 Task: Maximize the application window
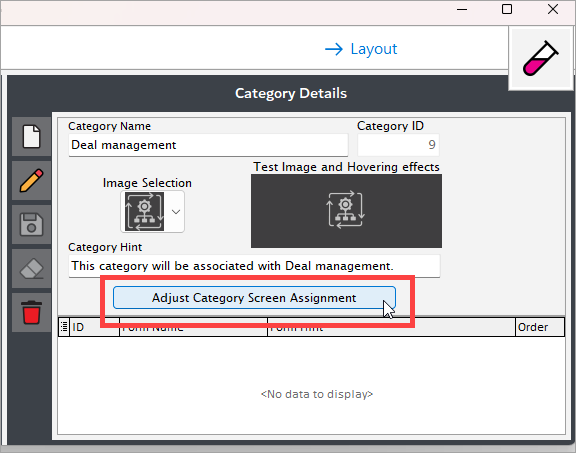click(x=507, y=9)
